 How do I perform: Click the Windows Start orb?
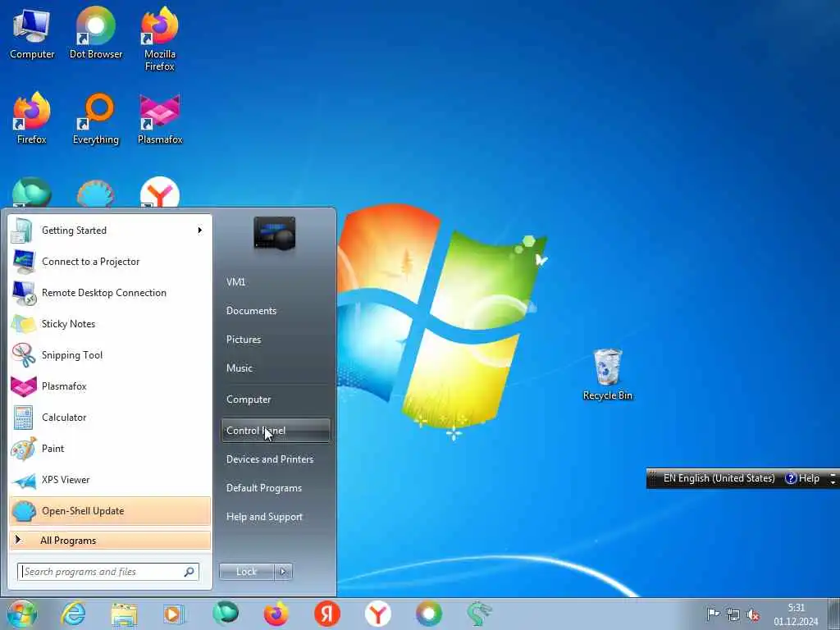[22, 614]
